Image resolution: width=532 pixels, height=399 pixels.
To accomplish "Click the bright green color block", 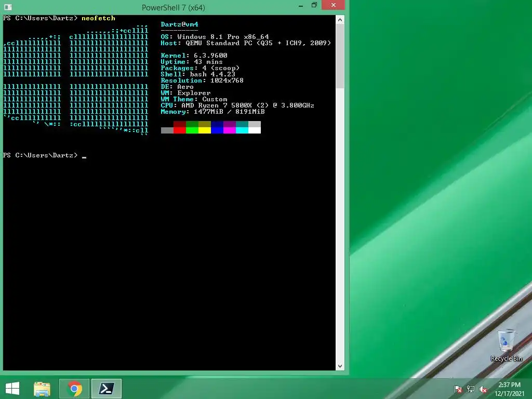I will [x=192, y=130].
